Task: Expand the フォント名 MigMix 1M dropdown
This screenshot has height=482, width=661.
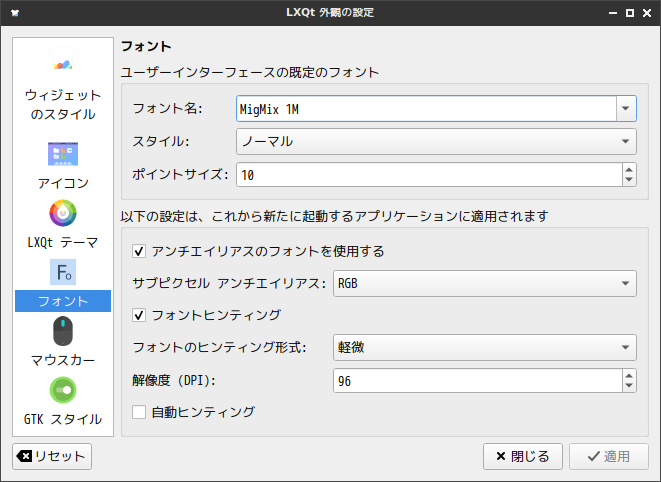Action: 626,108
